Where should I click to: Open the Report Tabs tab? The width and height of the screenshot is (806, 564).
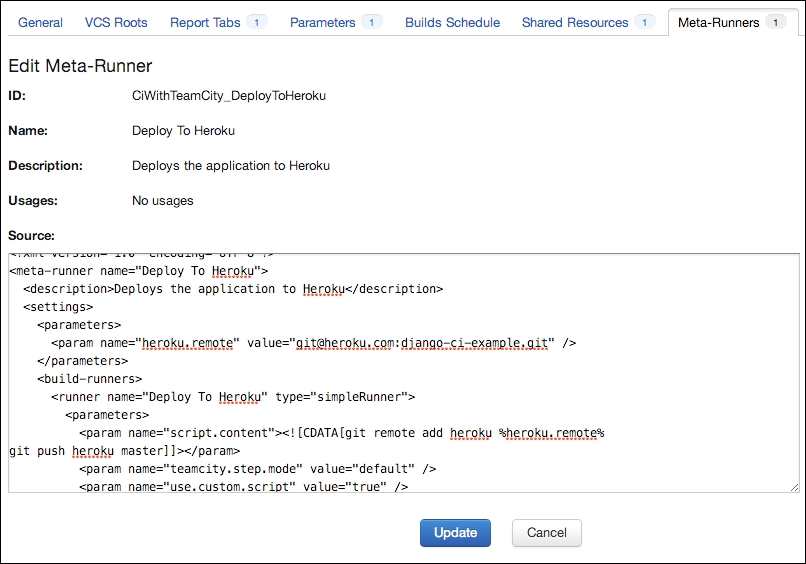pos(218,23)
